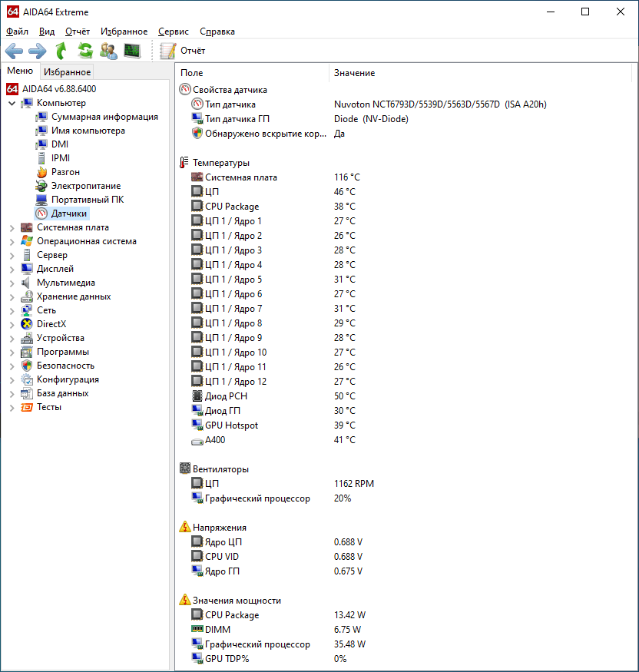Click the Вентиляторы fan icon
The height and width of the screenshot is (672, 639).
(x=185, y=468)
